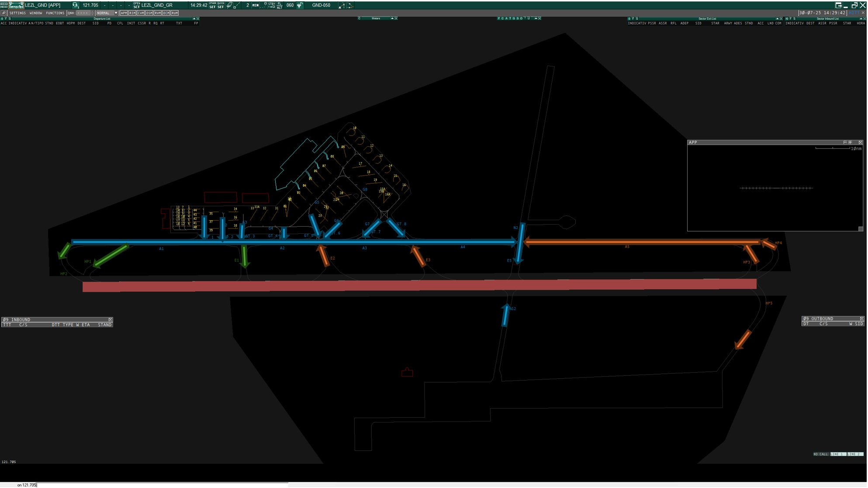Toggle the RVM alert button

point(158,13)
